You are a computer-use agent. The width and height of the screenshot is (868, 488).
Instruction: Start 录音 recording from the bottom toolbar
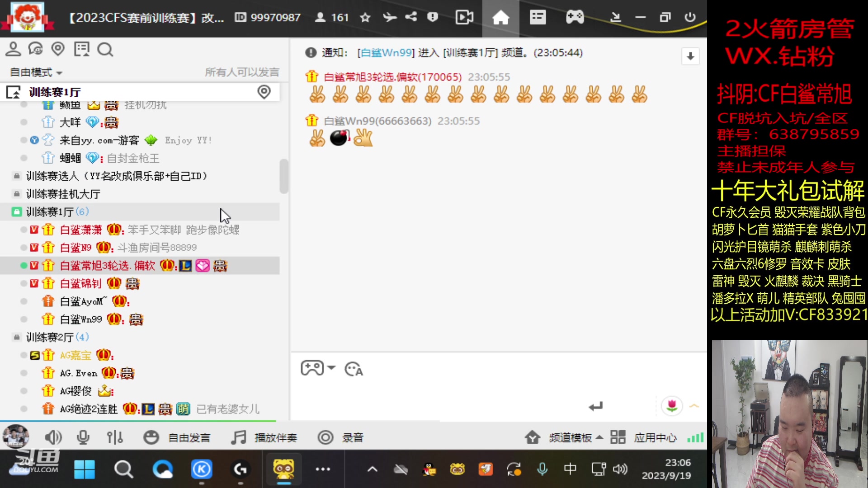point(326,437)
